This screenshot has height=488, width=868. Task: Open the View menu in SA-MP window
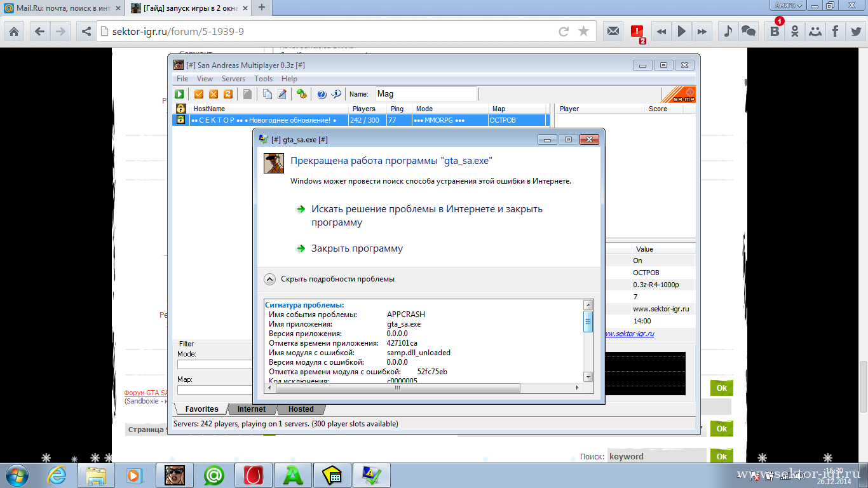(x=205, y=79)
